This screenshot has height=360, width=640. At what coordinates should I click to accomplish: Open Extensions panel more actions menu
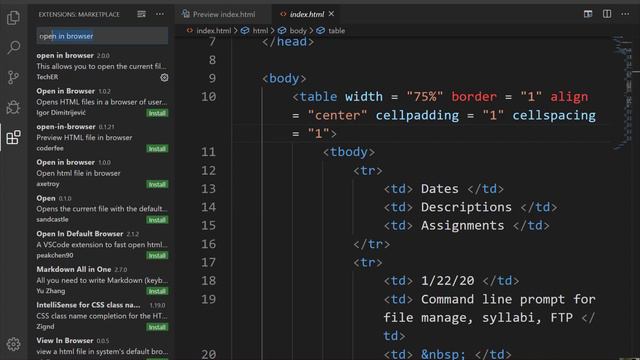click(x=160, y=14)
